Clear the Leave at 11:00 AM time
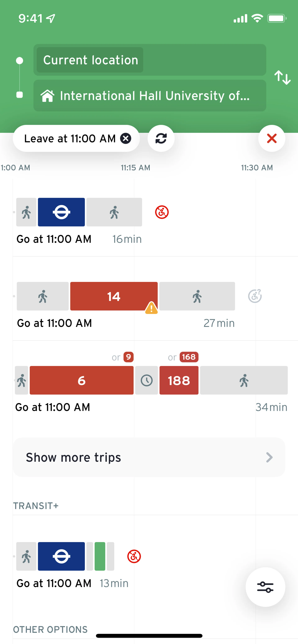Image resolution: width=298 pixels, height=644 pixels. 125,138
